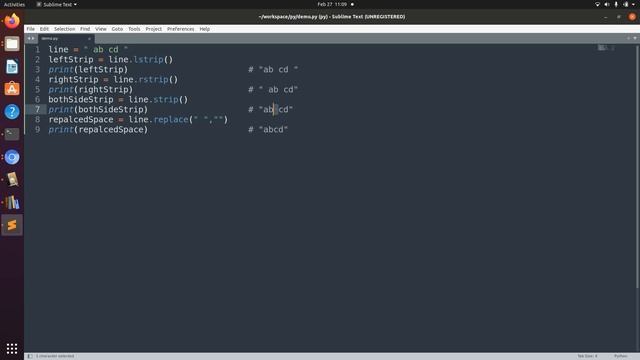This screenshot has height=360, width=640.
Task: Click the previous tab arrow
Action: click(x=29, y=38)
